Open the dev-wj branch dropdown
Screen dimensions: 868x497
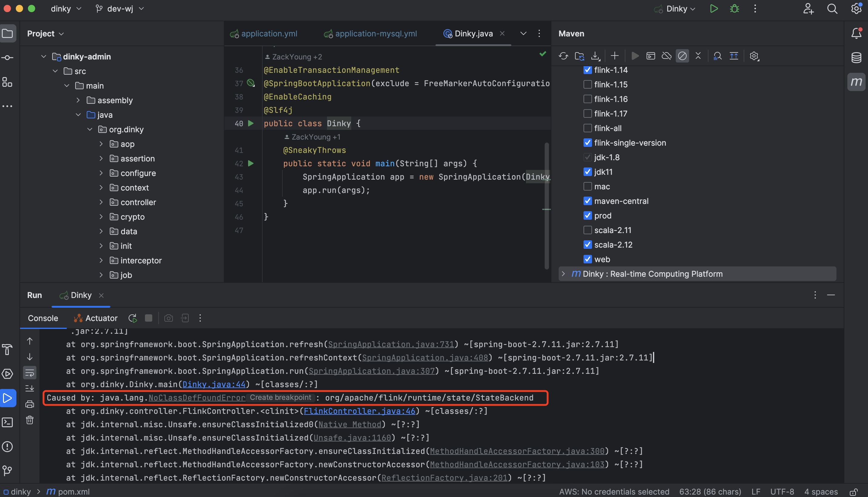tap(120, 8)
